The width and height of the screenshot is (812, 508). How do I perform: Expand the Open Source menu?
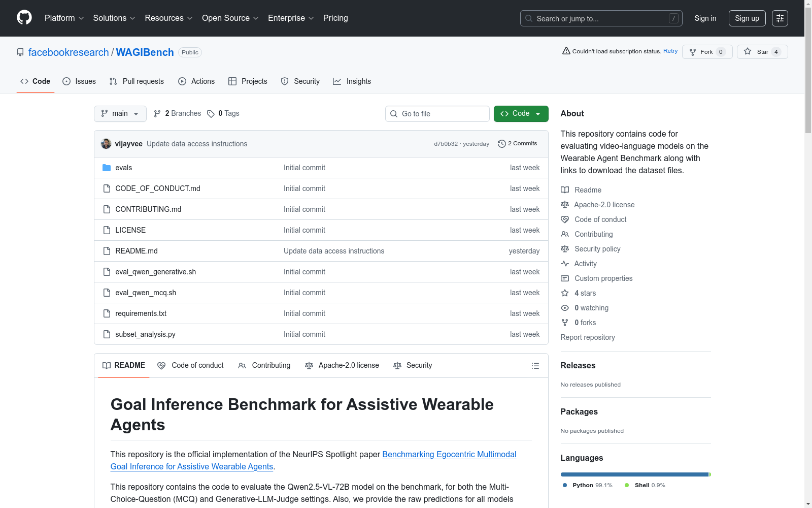[230, 18]
